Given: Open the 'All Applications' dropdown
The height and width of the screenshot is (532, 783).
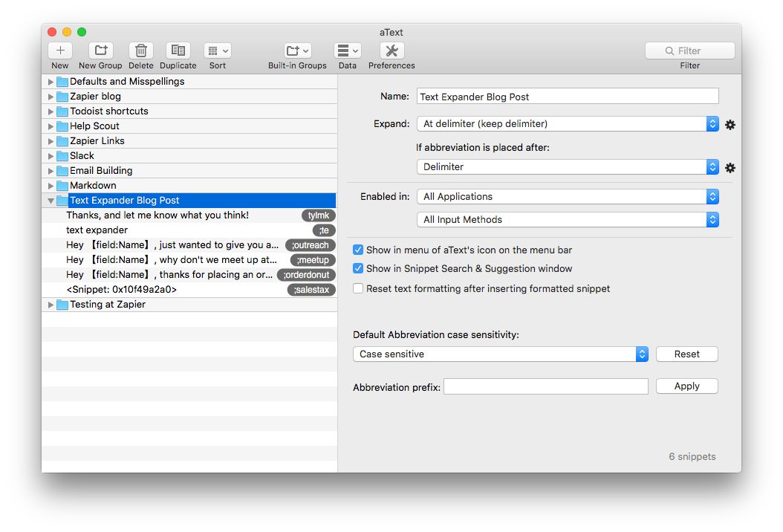Looking at the screenshot, I should 568,197.
